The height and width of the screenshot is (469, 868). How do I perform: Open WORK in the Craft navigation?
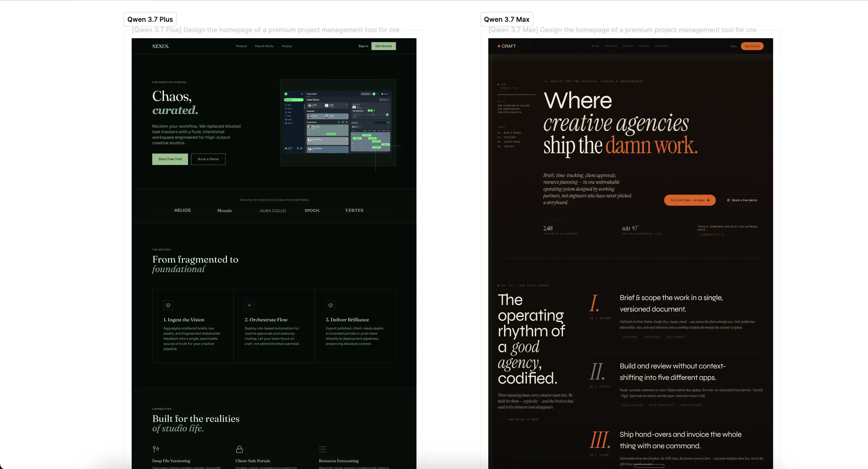595,46
